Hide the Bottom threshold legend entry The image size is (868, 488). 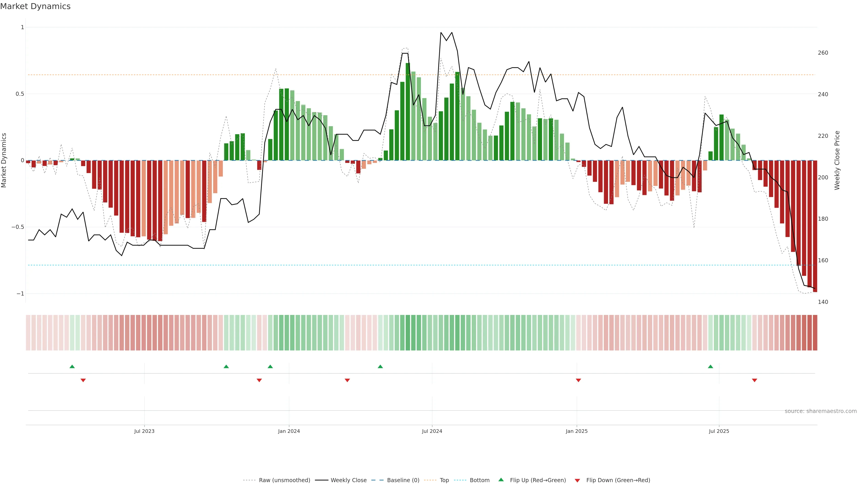479,480
